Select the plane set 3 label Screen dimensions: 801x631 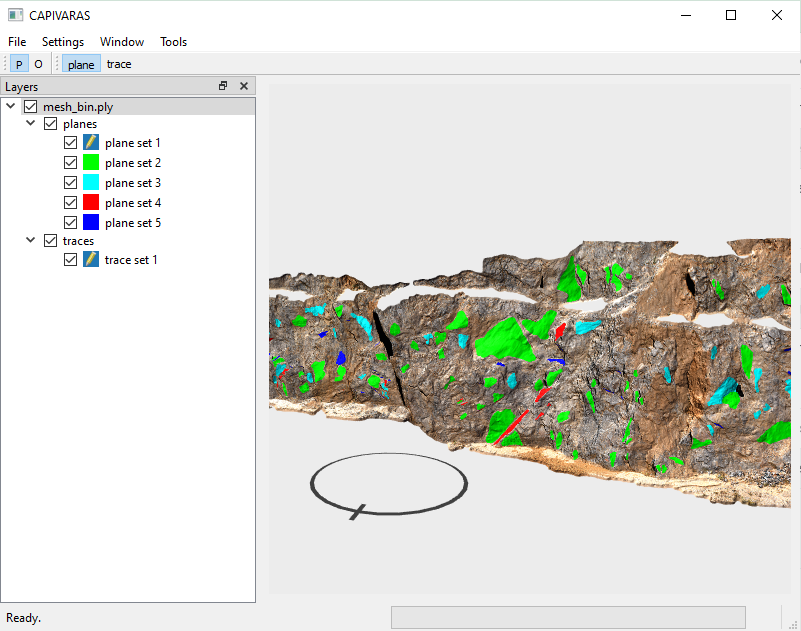tap(133, 183)
